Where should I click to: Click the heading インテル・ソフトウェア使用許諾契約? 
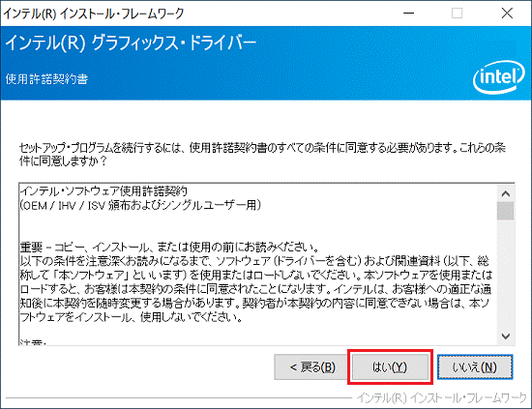103,191
